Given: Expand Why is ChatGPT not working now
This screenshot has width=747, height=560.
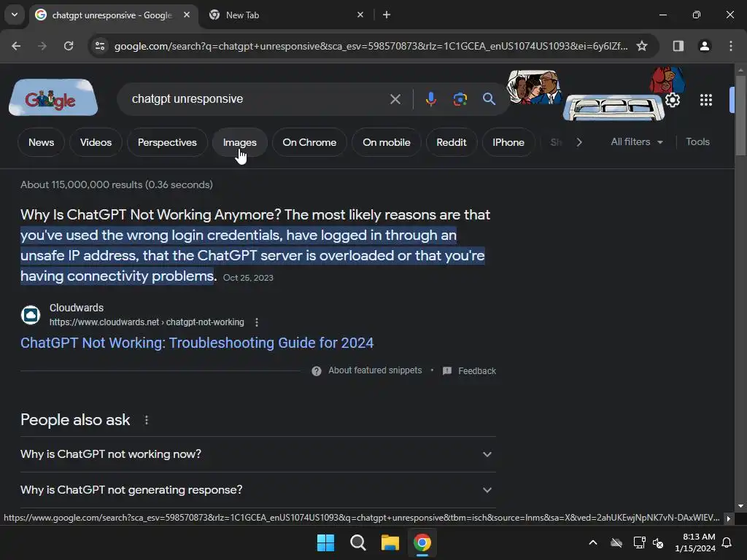Looking at the screenshot, I should (258, 454).
